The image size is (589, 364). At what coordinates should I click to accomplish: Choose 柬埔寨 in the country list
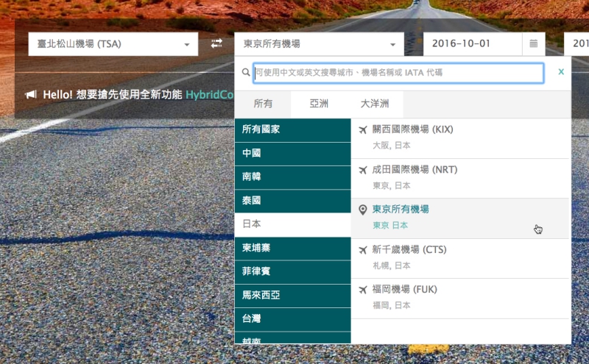click(292, 249)
